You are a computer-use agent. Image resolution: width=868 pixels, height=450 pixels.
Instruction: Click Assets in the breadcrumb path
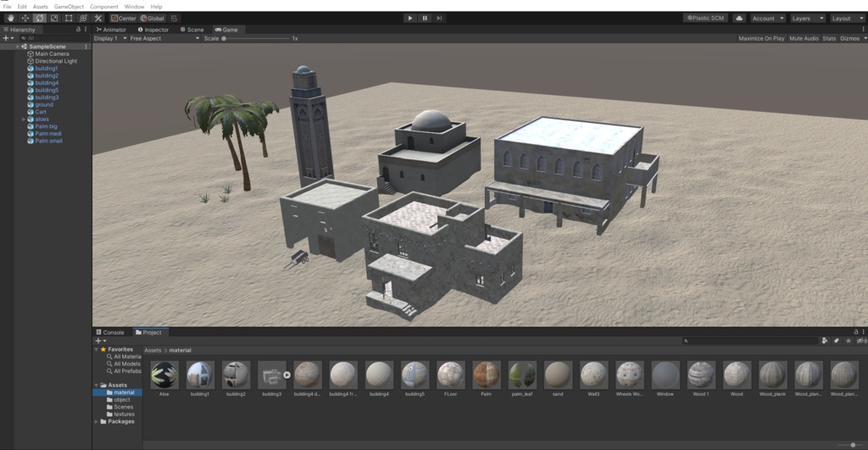[x=153, y=350]
